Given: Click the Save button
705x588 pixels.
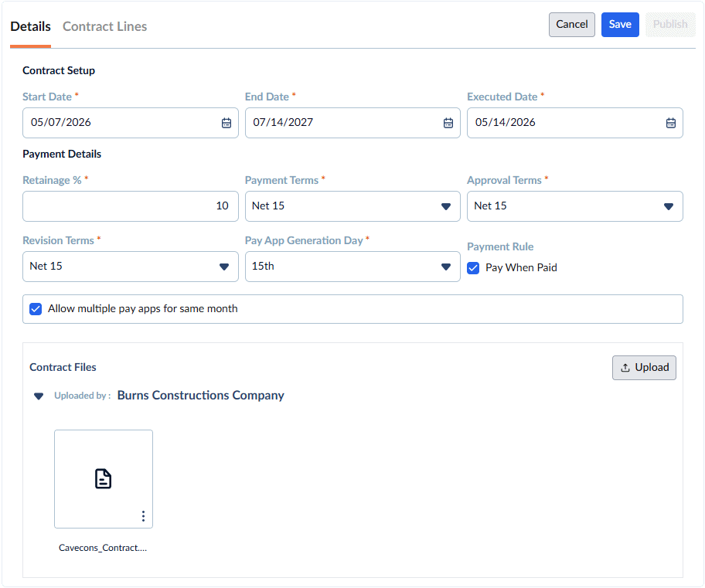Looking at the screenshot, I should [620, 25].
